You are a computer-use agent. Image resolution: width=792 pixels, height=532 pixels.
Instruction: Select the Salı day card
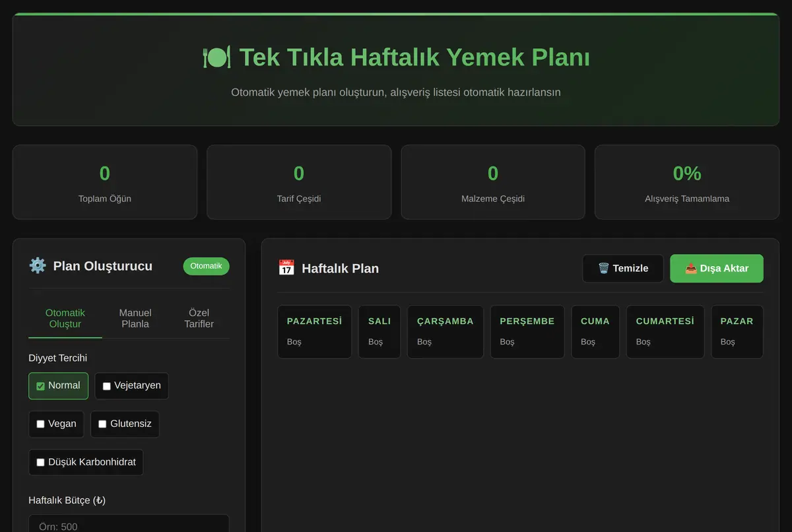click(379, 332)
